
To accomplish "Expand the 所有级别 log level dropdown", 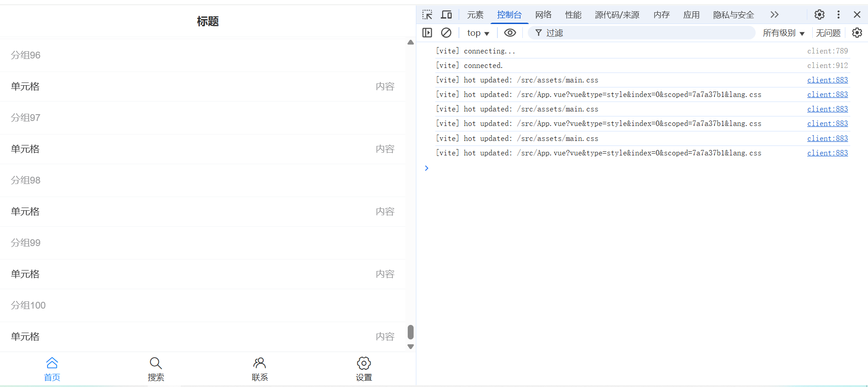I will tap(783, 33).
